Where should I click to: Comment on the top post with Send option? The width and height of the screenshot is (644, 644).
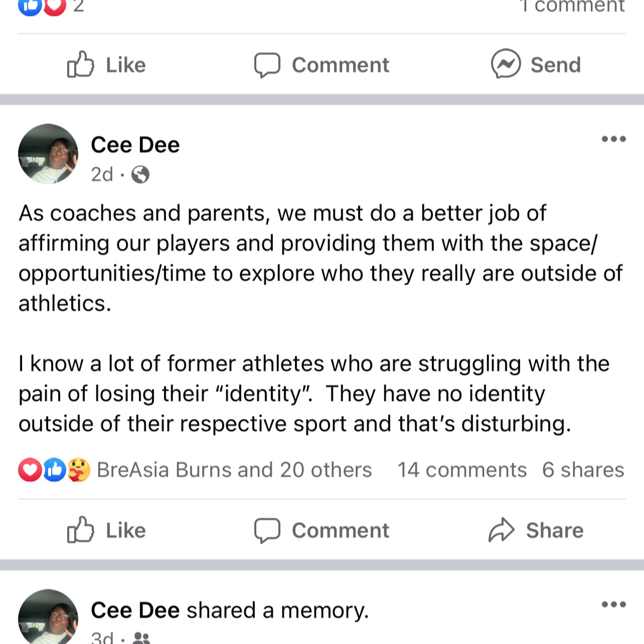(322, 64)
